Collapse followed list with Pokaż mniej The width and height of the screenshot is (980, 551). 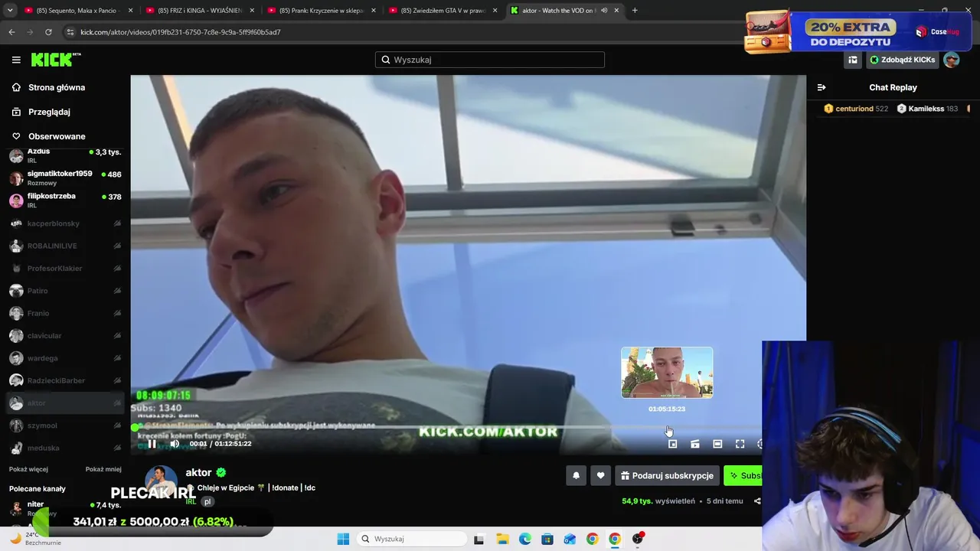click(103, 469)
